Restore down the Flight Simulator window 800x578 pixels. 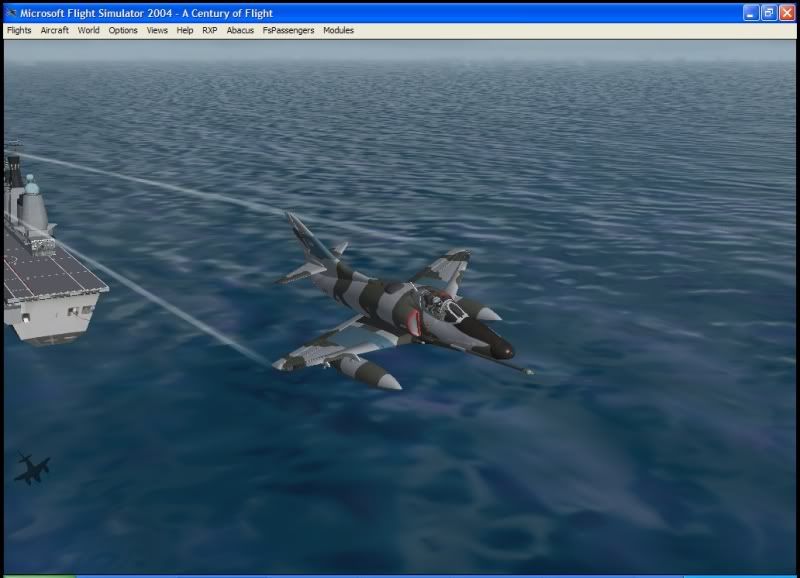coord(768,13)
